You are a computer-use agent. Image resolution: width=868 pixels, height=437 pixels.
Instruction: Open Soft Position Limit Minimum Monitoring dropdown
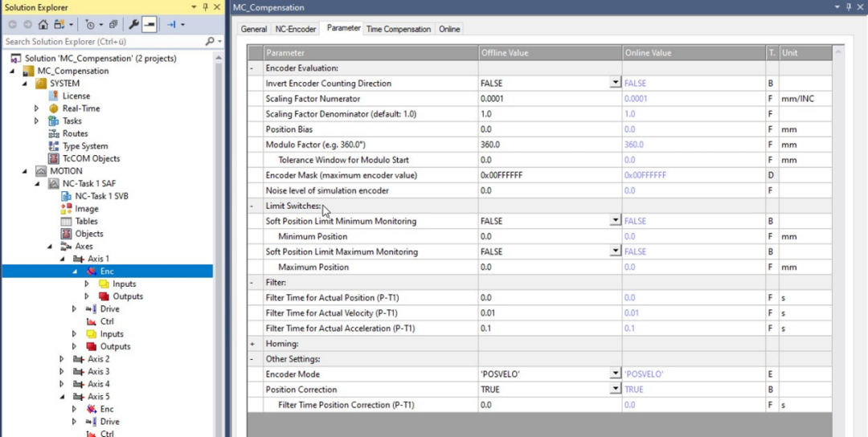coord(615,221)
